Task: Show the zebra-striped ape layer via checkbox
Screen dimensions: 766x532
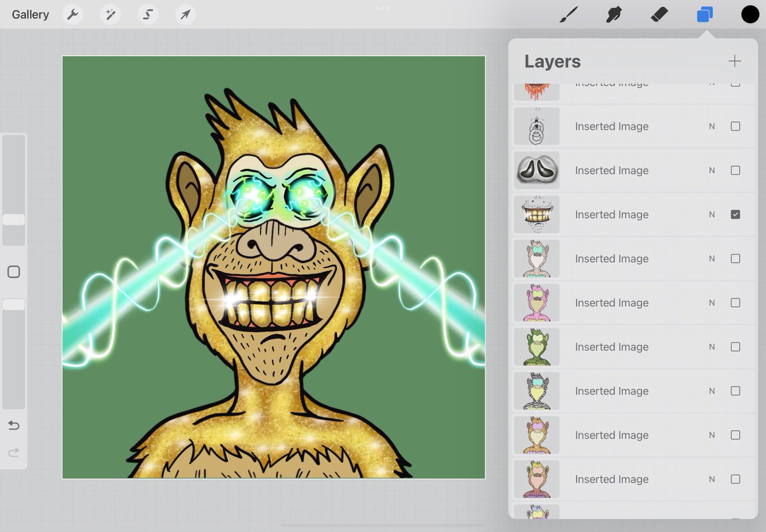Action: pyautogui.click(x=735, y=390)
